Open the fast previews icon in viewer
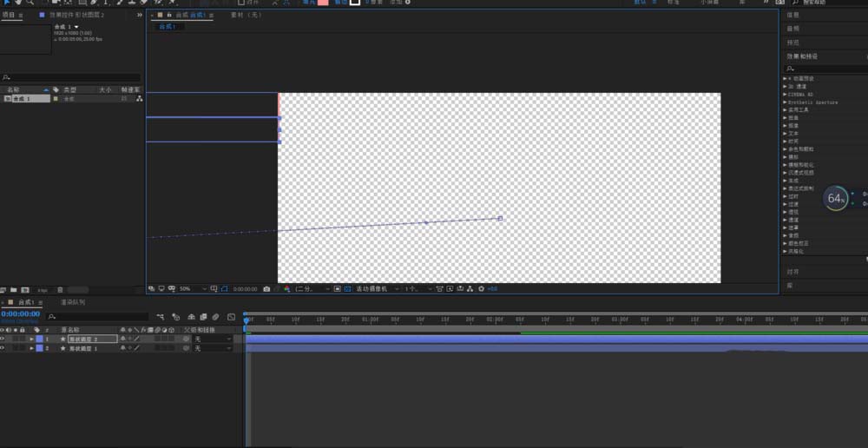 tap(450, 288)
